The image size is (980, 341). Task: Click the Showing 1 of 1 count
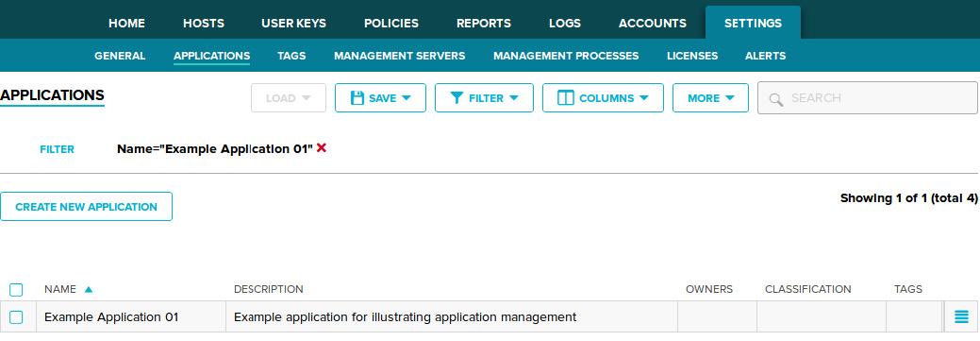coord(908,198)
